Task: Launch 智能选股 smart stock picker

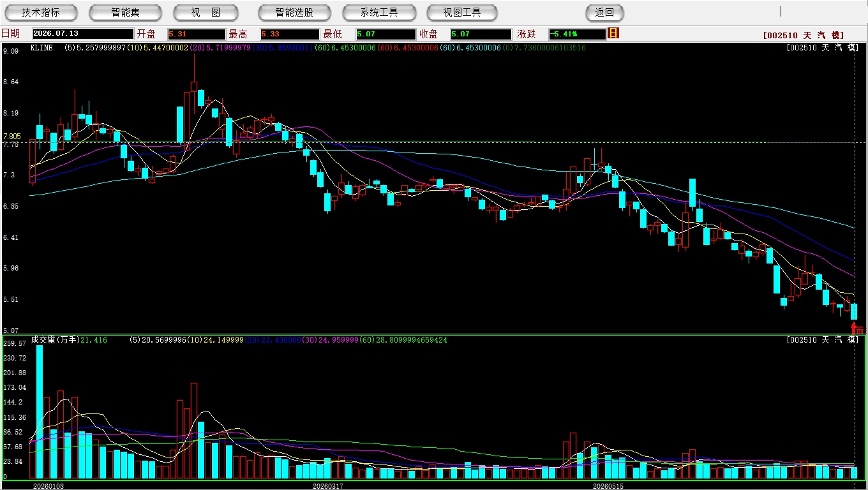Action: (x=294, y=13)
